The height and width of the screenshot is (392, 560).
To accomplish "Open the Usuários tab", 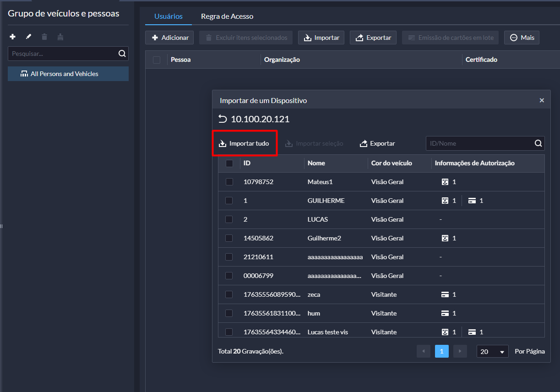I will tap(169, 16).
